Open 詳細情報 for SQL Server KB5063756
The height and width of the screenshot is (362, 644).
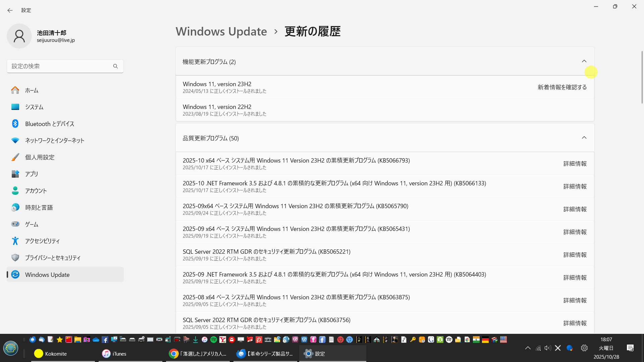pos(575,323)
